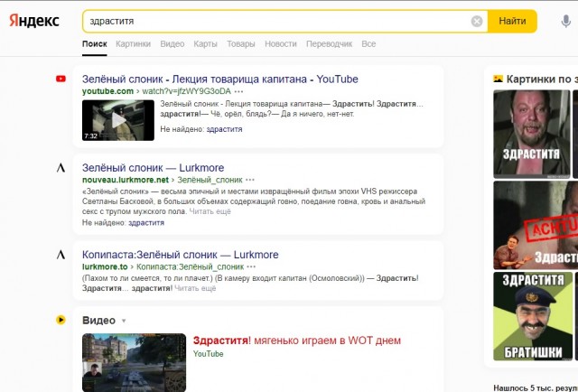Open the ЗДРАСТИТЯ БРАТИШКИ meme image
578x392 pixels.
pyautogui.click(x=533, y=316)
